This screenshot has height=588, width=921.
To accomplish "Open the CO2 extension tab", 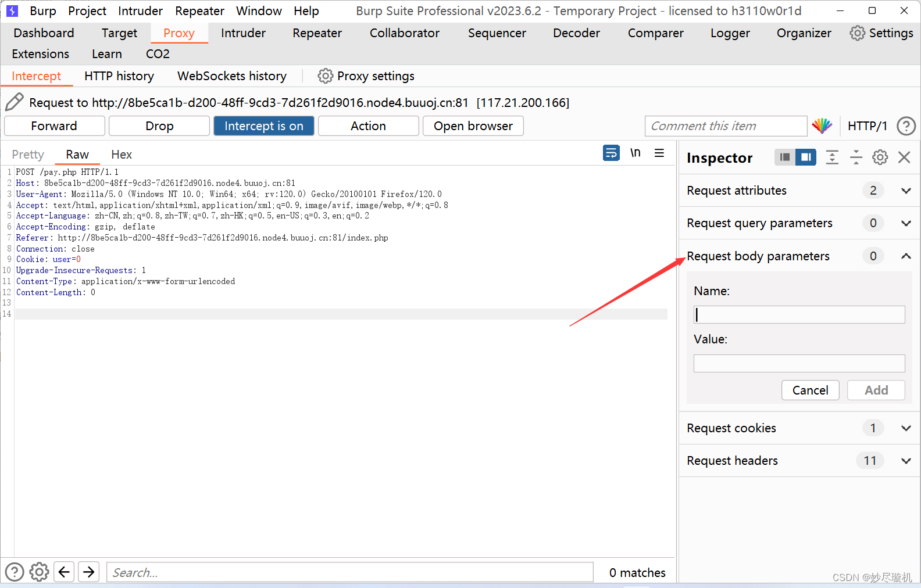I will pyautogui.click(x=158, y=54).
